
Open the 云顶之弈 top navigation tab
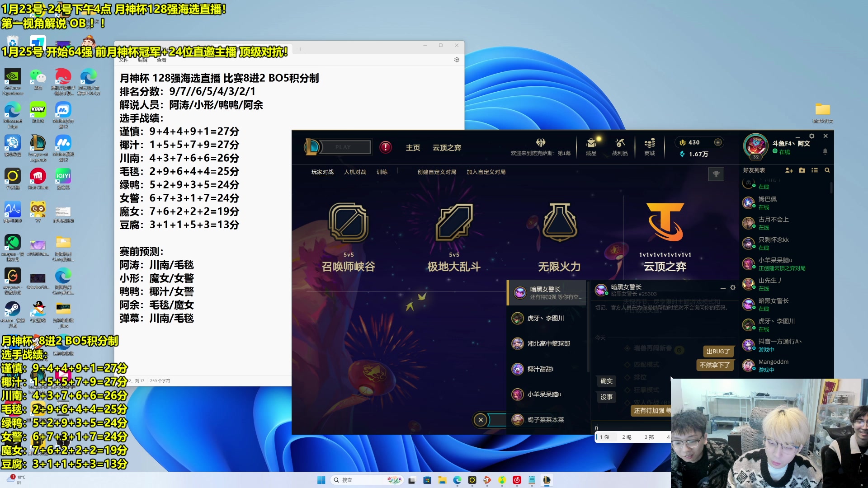click(x=447, y=148)
